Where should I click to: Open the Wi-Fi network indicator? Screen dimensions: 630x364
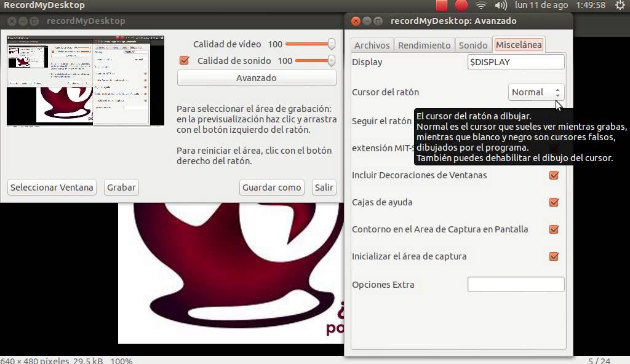[x=481, y=5]
